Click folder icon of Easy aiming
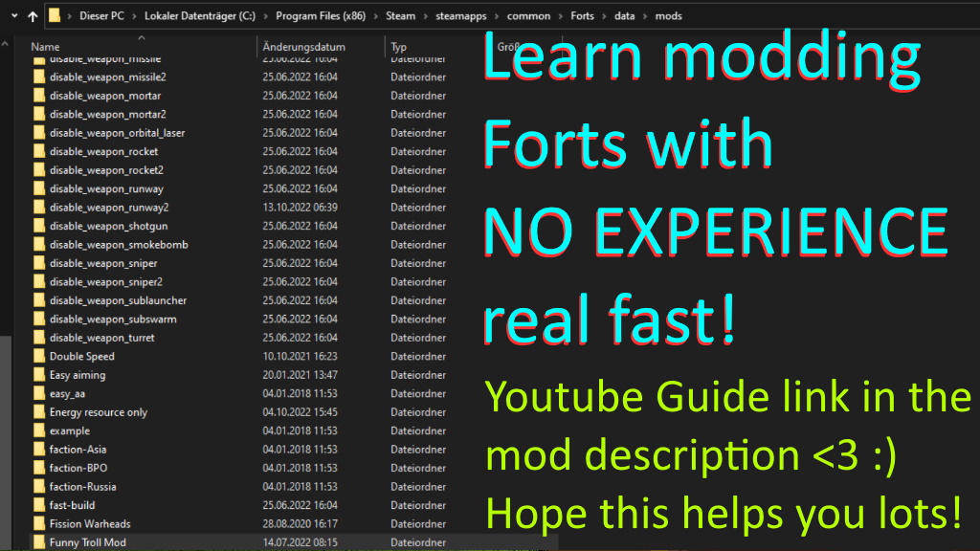This screenshot has height=551, width=980. pos(38,375)
